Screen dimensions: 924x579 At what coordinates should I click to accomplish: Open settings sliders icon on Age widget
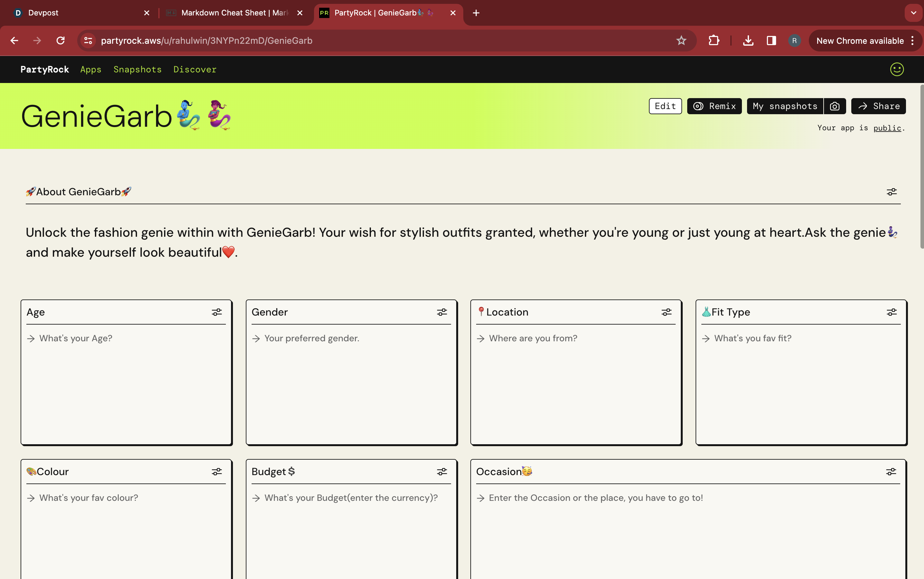click(x=217, y=312)
